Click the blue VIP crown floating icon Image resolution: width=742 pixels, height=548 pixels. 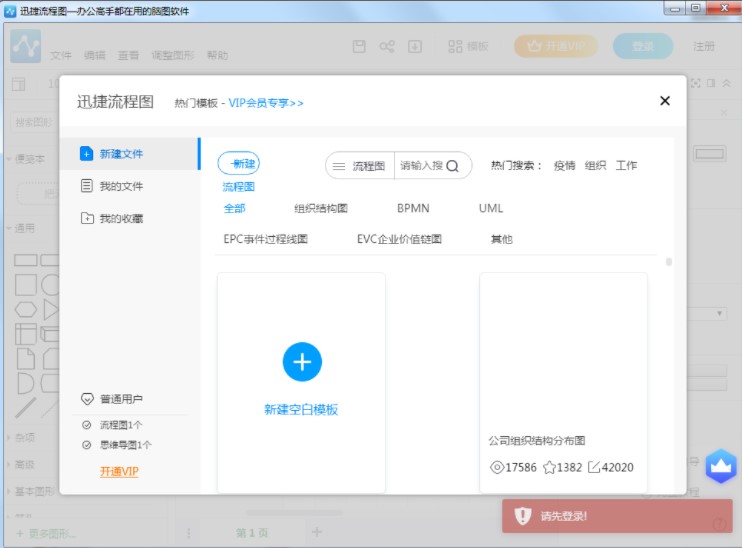point(720,466)
